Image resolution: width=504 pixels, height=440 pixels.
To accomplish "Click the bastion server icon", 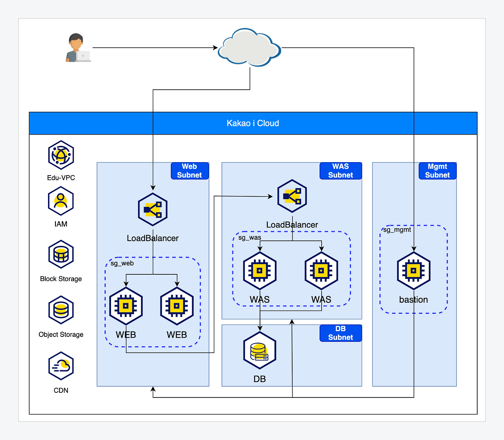I will tap(414, 271).
